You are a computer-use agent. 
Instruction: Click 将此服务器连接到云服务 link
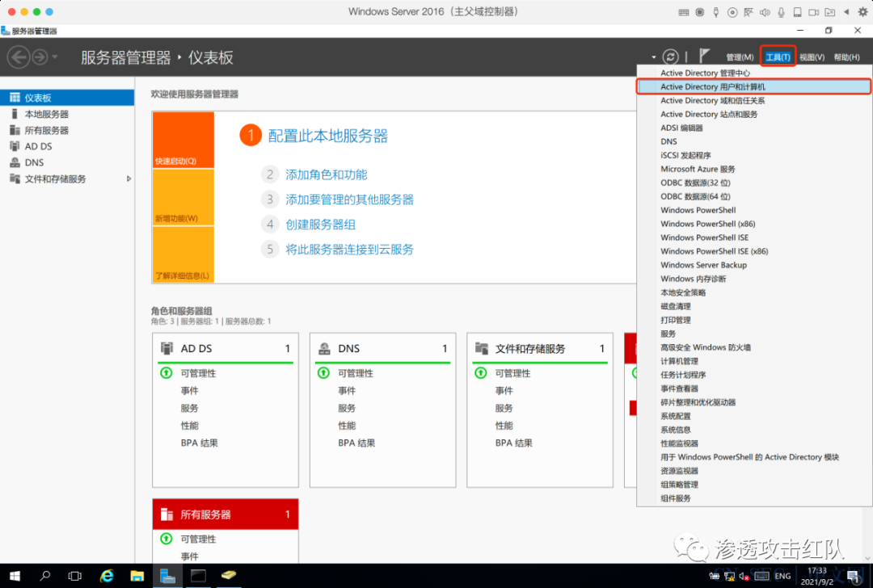coord(350,250)
